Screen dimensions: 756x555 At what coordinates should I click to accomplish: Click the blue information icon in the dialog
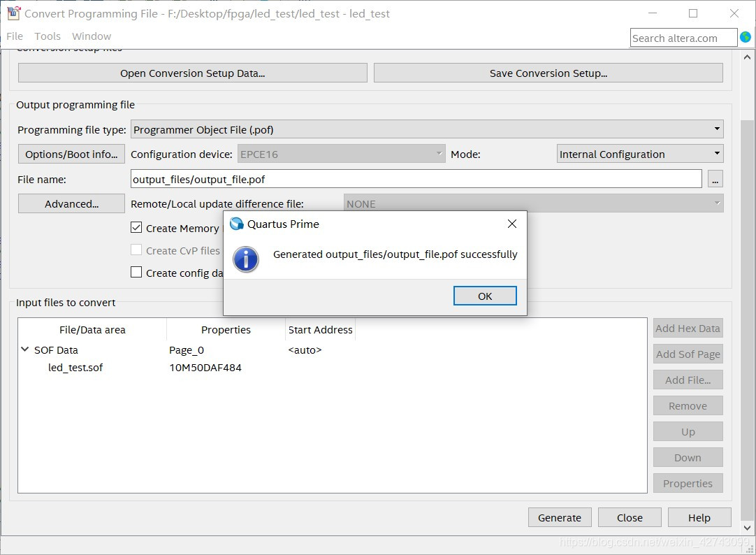[246, 259]
